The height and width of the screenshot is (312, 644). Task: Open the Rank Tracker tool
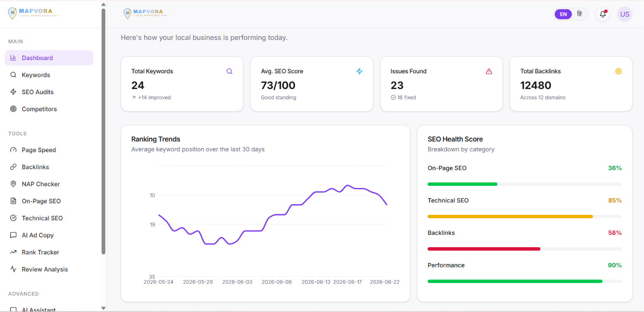[49, 252]
